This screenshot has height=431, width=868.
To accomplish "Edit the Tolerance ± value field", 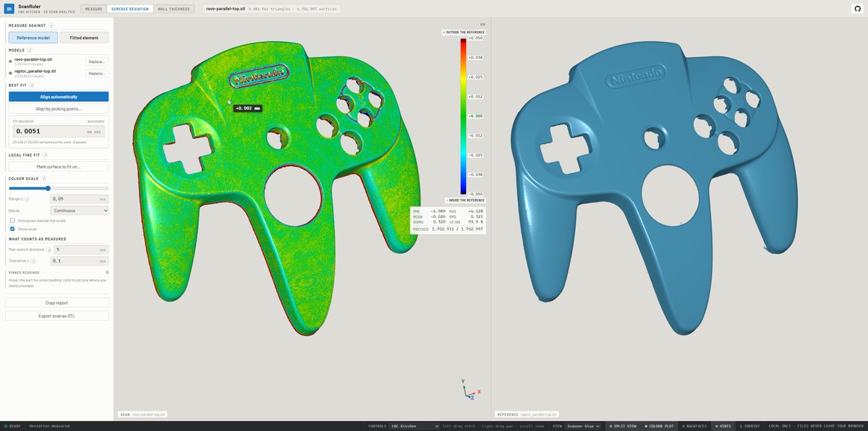I will click(80, 260).
